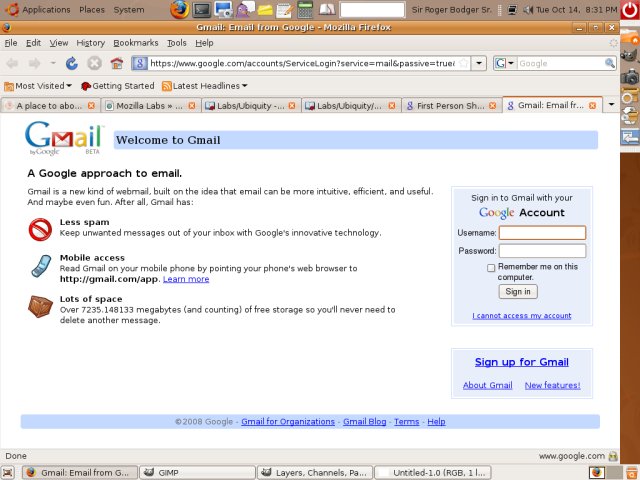The width and height of the screenshot is (640, 480).
Task: Open the Pidgin messenger launcher
Action: point(244,9)
